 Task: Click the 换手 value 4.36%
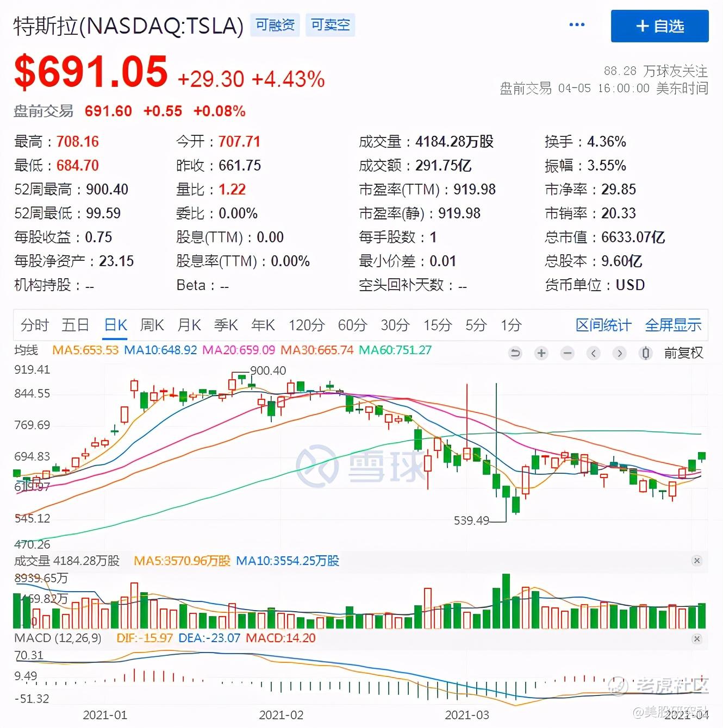(607, 142)
